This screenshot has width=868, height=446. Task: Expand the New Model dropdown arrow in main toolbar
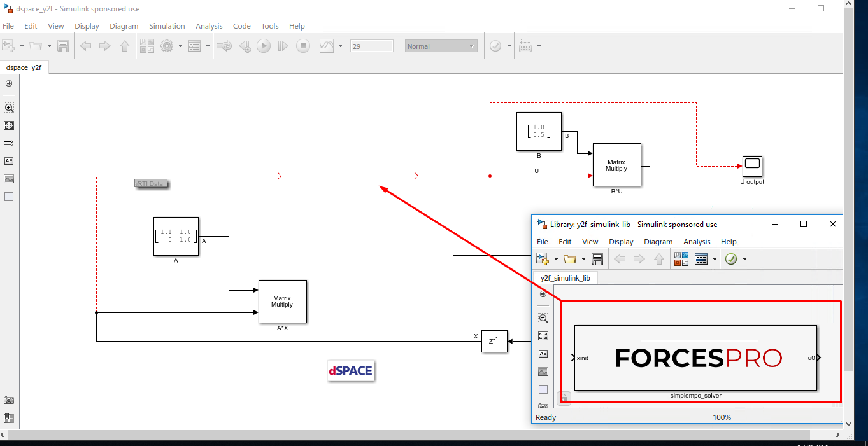(22, 46)
